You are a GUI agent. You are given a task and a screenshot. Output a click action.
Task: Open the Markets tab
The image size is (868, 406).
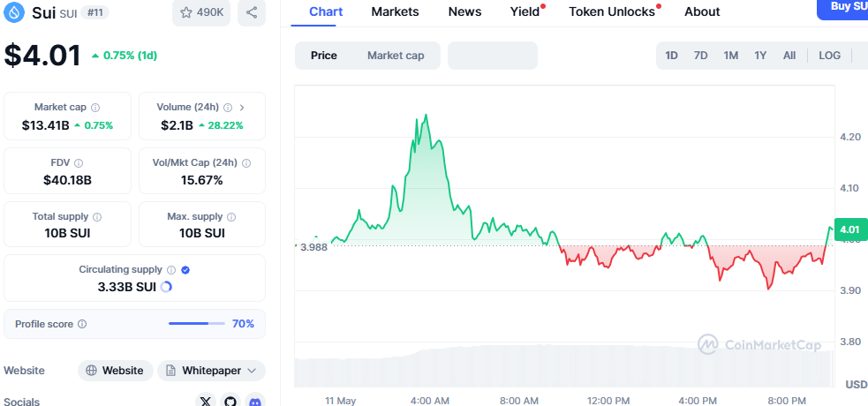395,11
